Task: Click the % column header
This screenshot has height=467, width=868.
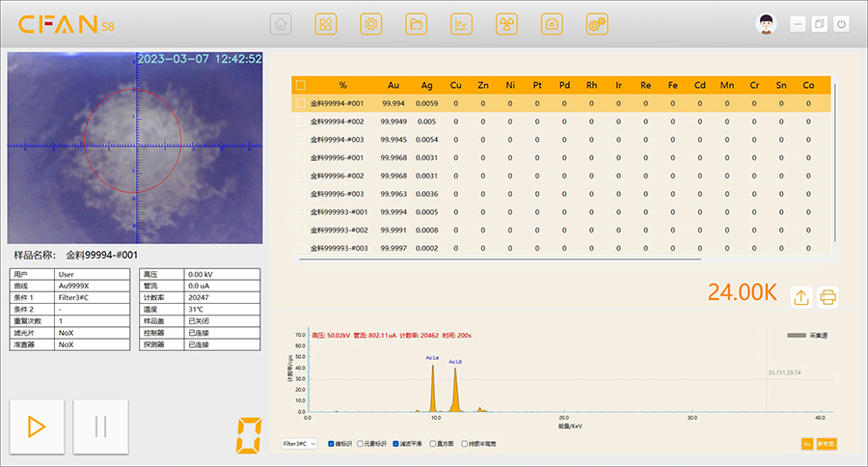Action: click(342, 85)
